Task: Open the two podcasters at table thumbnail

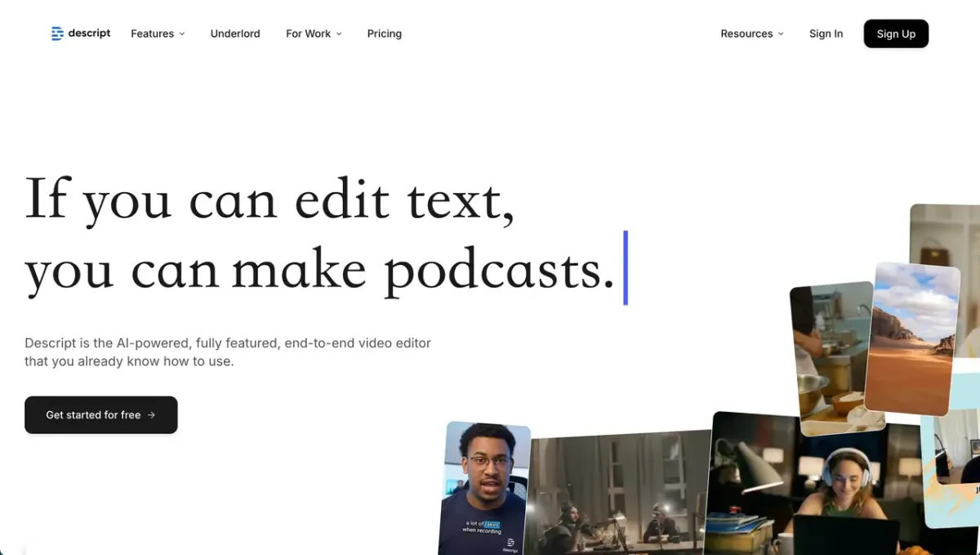Action: pos(617,493)
